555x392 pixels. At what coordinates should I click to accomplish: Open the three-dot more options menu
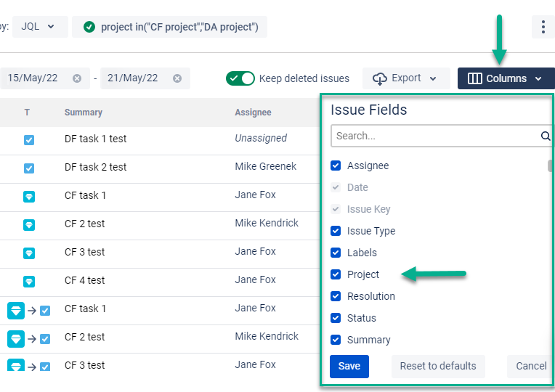point(543,27)
